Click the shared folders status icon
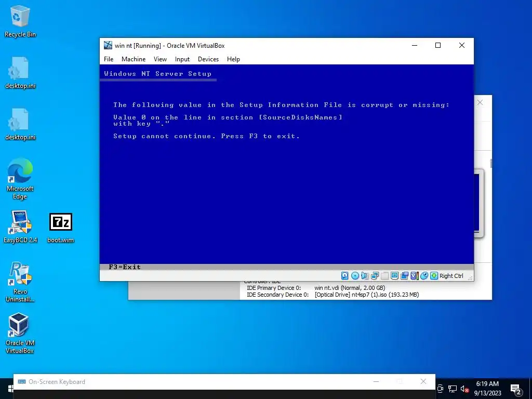Image resolution: width=532 pixels, height=399 pixels. tap(404, 276)
